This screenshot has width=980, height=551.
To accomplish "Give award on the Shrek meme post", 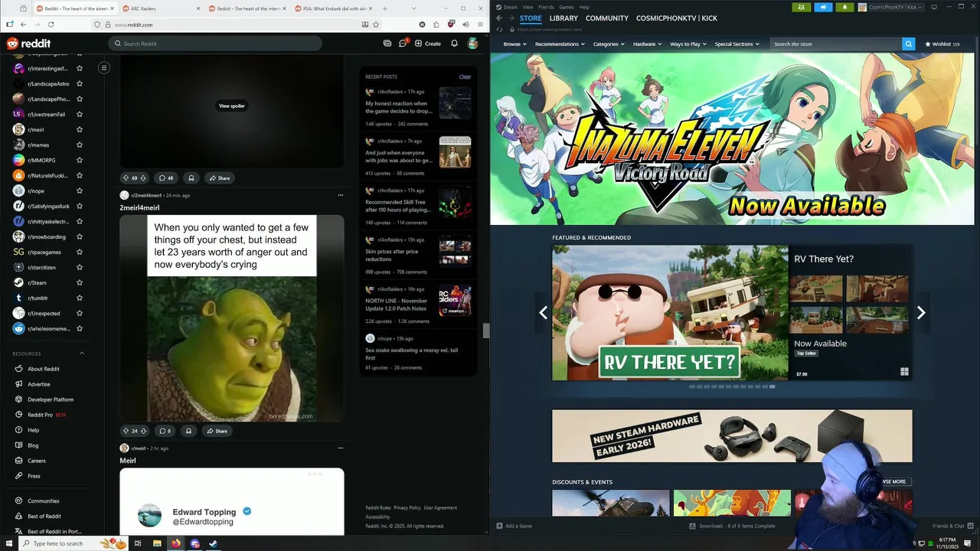I will (x=188, y=431).
